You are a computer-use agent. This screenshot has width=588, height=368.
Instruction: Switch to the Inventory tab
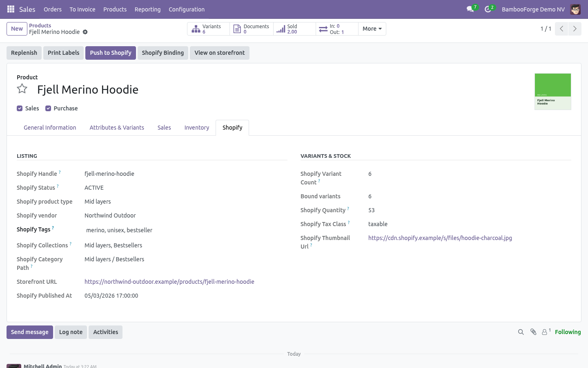pyautogui.click(x=196, y=128)
